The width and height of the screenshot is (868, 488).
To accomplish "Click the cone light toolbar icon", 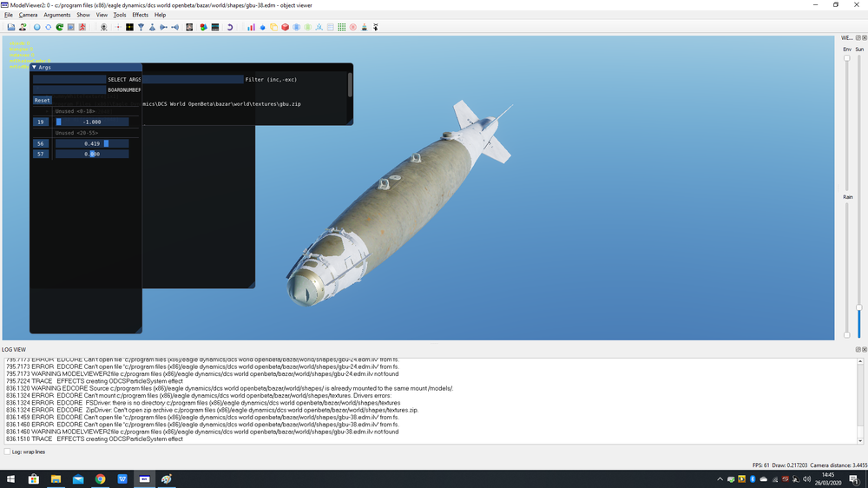I will point(152,27).
